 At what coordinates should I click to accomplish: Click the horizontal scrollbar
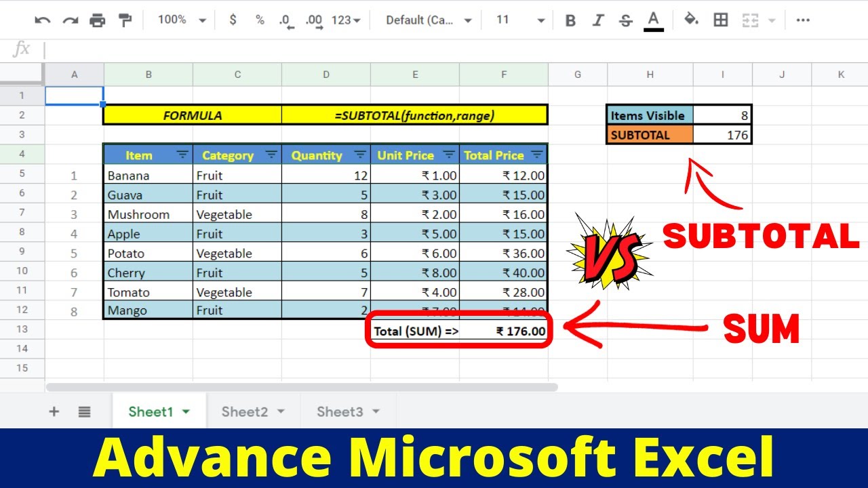point(302,388)
